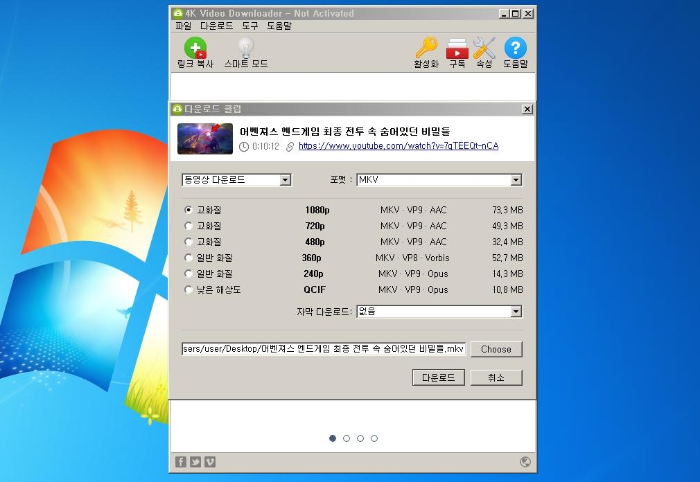This screenshot has height=482, width=700.
Task: Click the Paste Link (링크 복사) icon
Action: 196,48
